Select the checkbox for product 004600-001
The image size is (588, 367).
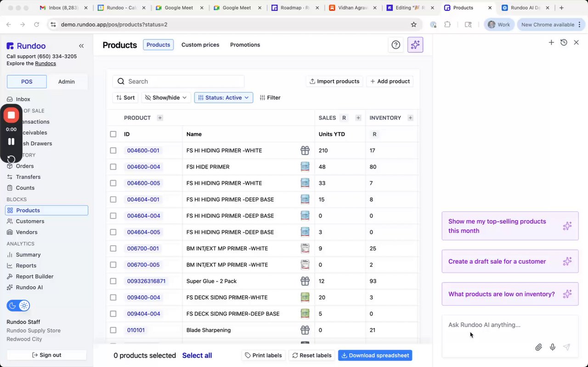click(x=113, y=151)
